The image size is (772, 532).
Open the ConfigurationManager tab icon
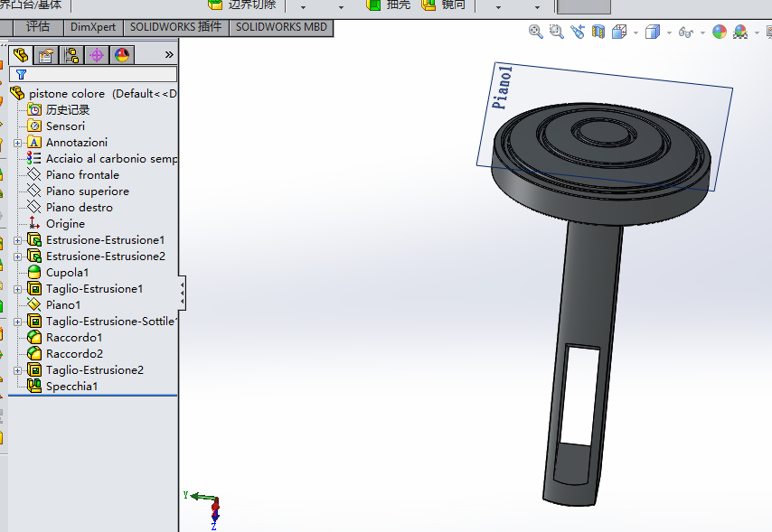[x=71, y=55]
